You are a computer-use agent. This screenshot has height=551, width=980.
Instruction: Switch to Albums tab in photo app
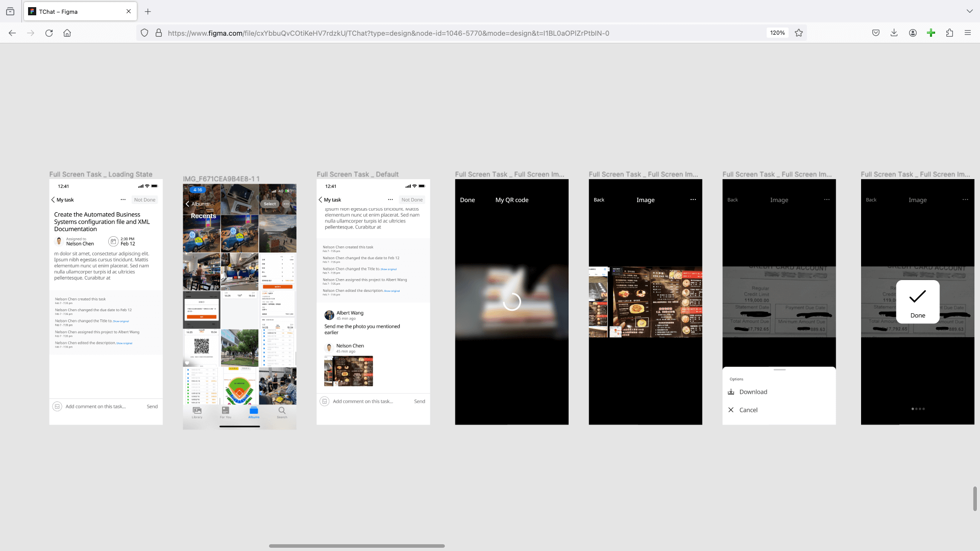coord(254,412)
